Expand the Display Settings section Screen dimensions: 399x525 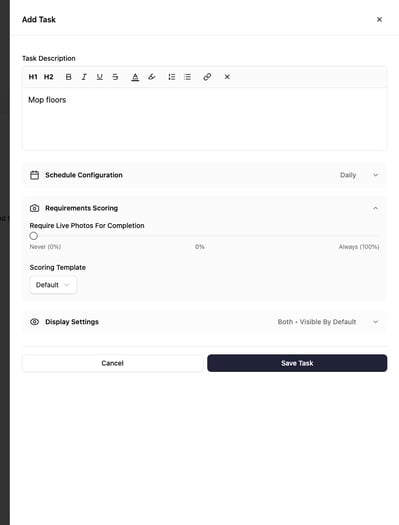(204, 322)
